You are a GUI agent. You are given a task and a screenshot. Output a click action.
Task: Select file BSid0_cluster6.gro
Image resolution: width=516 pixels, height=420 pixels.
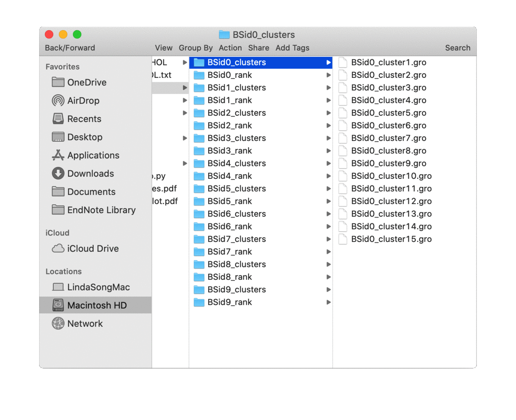pos(388,126)
